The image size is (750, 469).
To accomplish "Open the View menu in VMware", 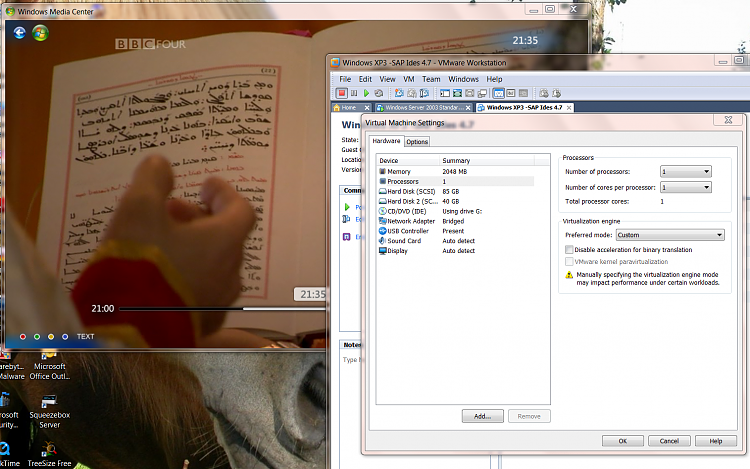I will 387,79.
